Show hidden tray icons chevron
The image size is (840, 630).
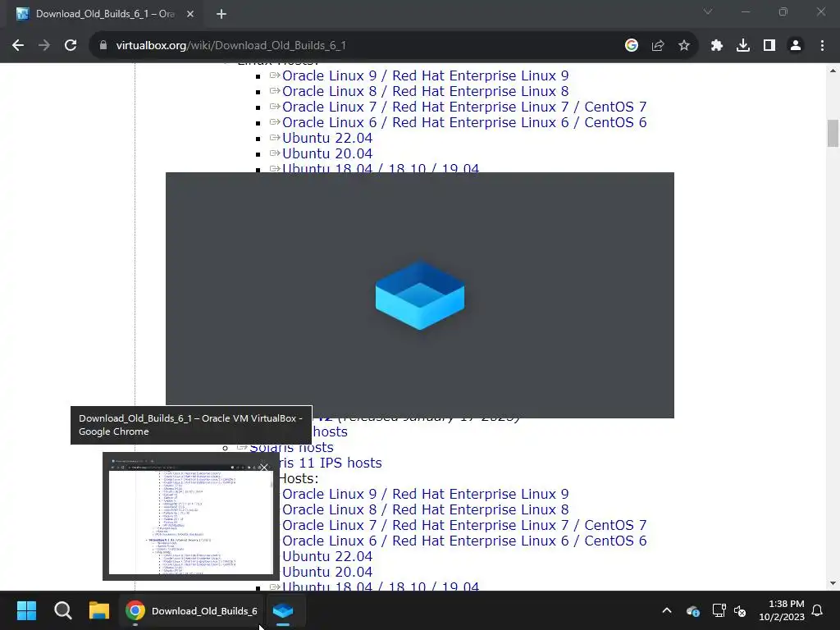[667, 610]
